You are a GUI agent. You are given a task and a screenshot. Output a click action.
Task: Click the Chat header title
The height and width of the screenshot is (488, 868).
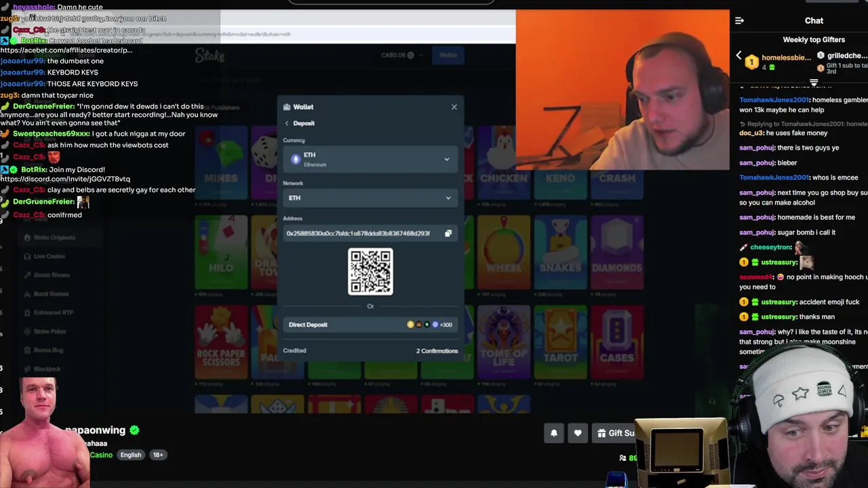814,20
